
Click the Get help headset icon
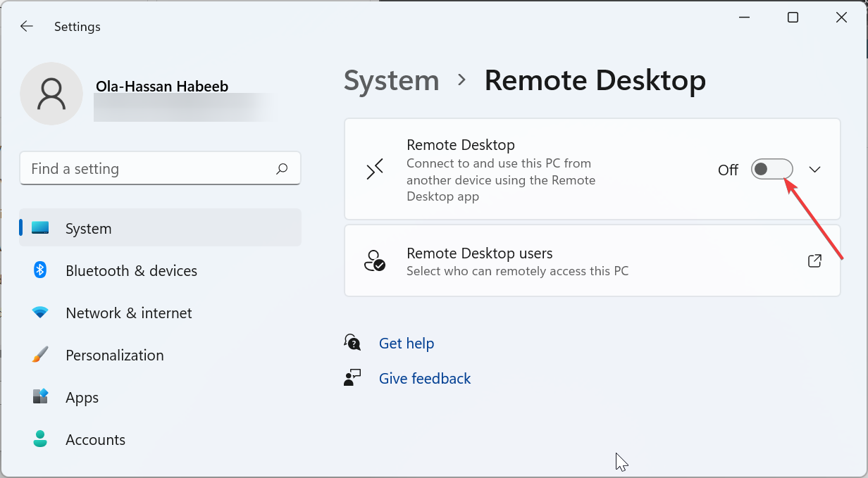coord(352,343)
